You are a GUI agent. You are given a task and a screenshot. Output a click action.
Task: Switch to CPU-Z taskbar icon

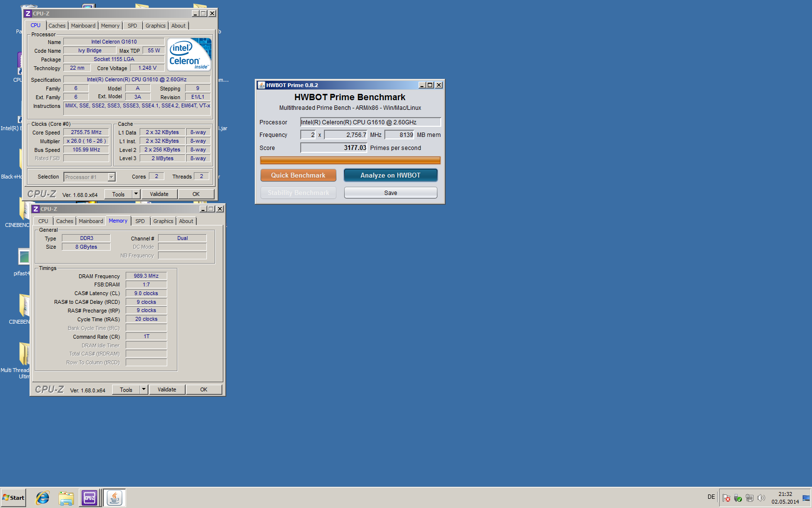click(x=89, y=498)
